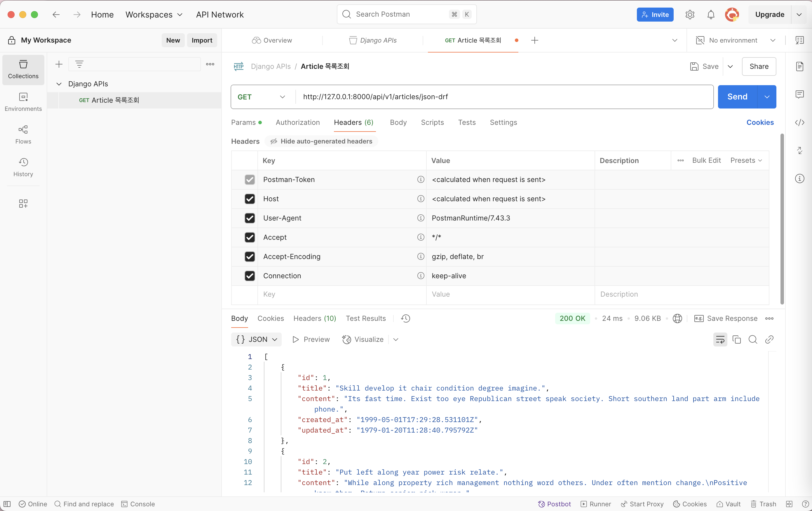Uncheck the Accept header checkbox

[x=250, y=237]
